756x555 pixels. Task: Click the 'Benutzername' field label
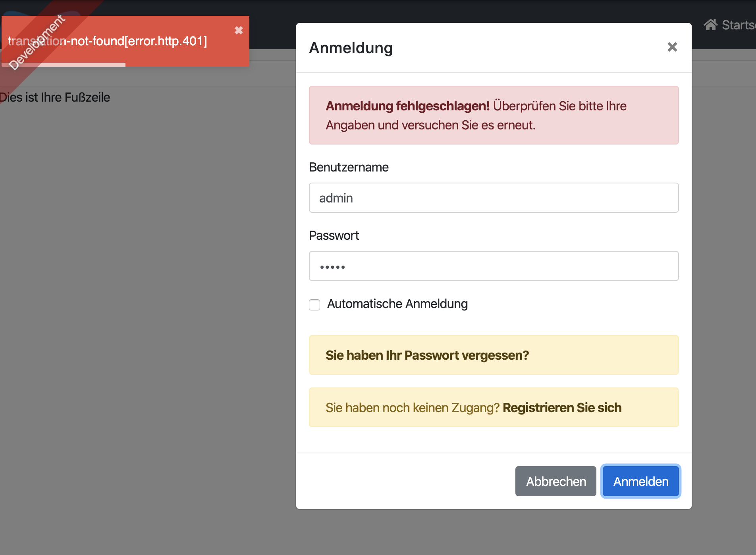[349, 167]
